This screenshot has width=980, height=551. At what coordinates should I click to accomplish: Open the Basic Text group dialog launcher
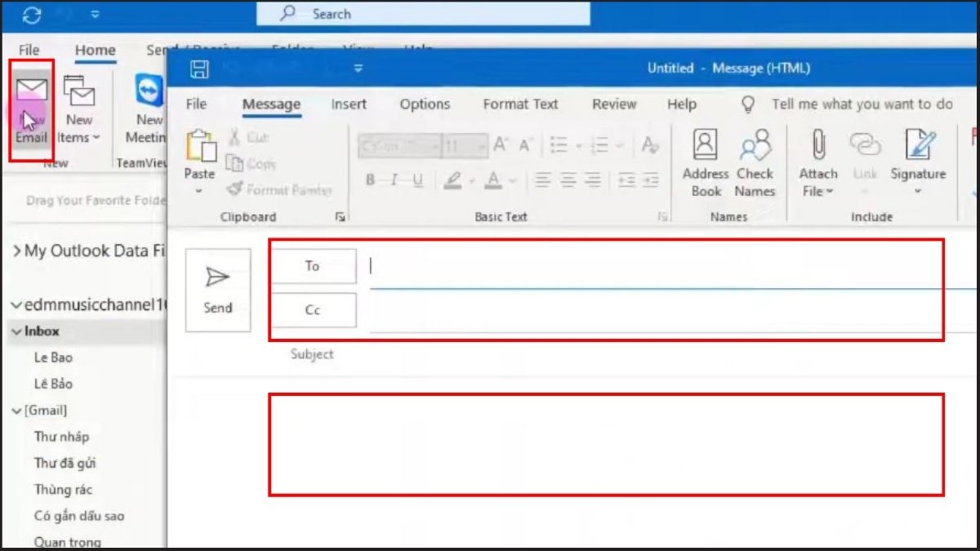(663, 217)
